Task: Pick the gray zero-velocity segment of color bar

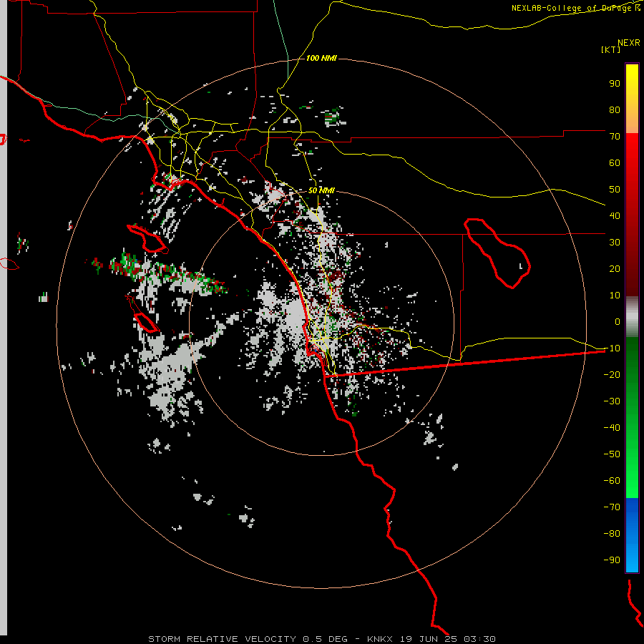Action: point(632,317)
